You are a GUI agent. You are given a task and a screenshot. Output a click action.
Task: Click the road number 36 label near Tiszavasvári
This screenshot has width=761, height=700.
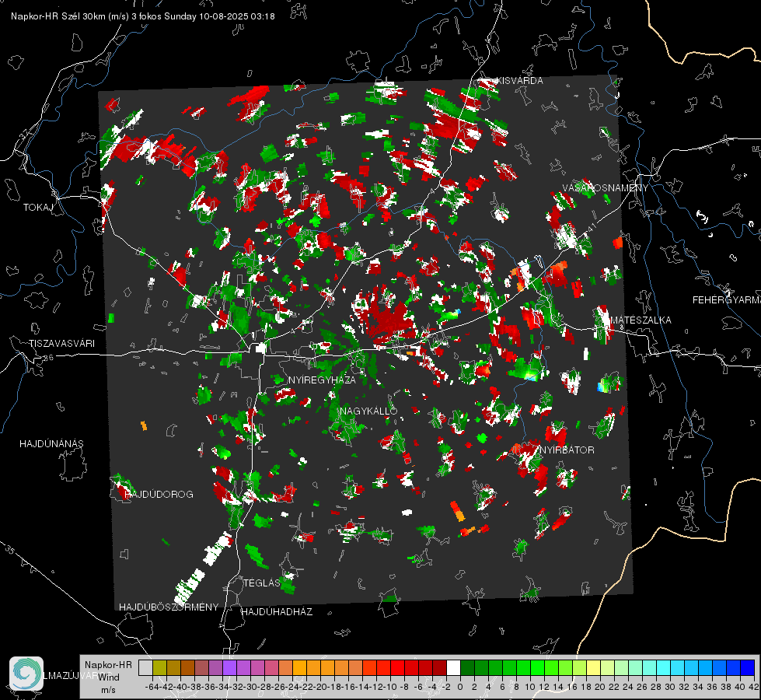48,358
